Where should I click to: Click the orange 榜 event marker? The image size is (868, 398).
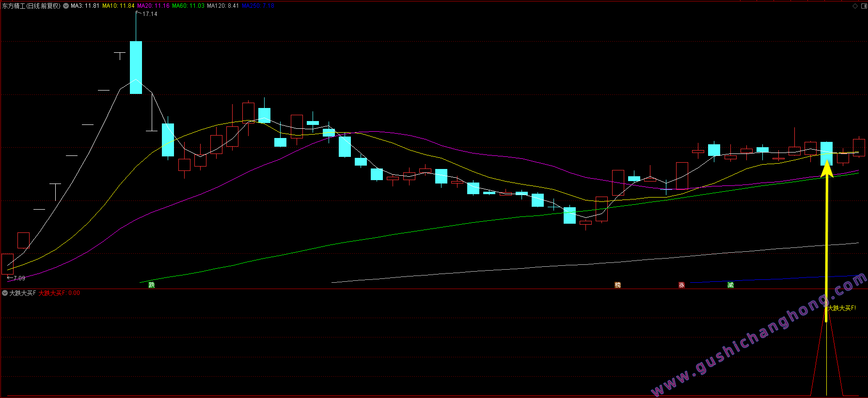click(x=617, y=285)
